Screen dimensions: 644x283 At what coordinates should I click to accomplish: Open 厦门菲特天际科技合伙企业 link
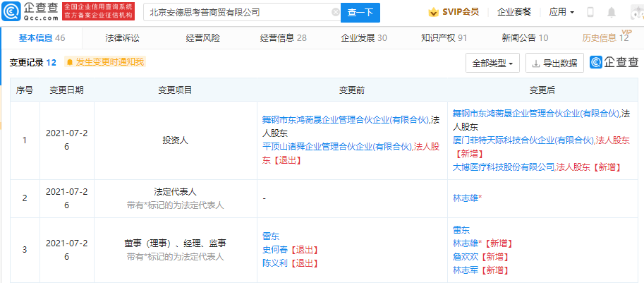click(523, 140)
